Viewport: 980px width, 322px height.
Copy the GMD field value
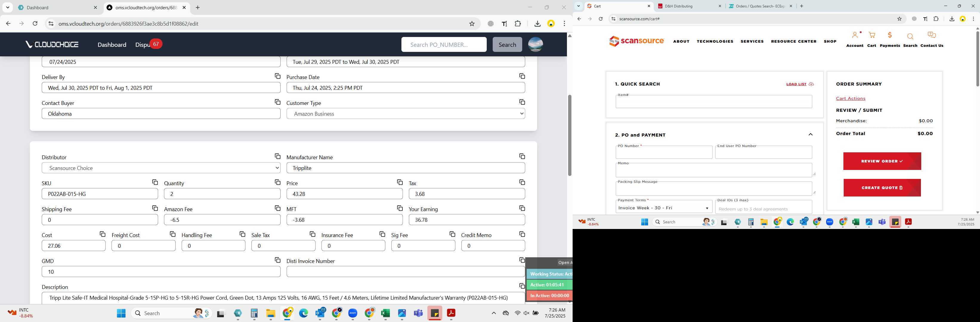click(277, 260)
